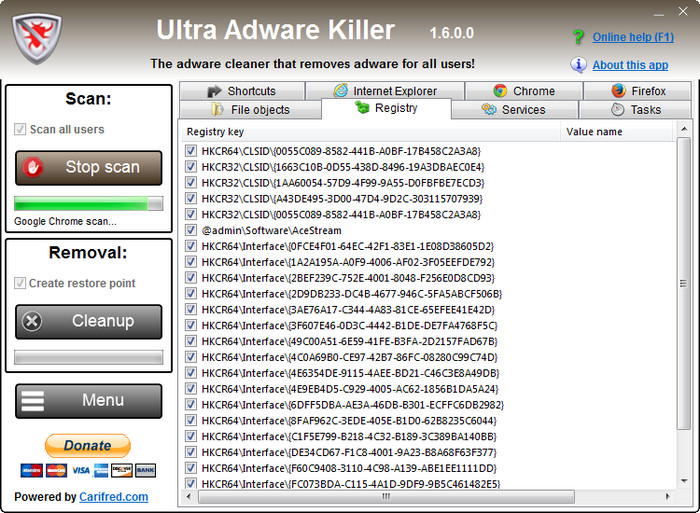Open the About this app link
Viewport: 700px width, 513px height.
[630, 65]
